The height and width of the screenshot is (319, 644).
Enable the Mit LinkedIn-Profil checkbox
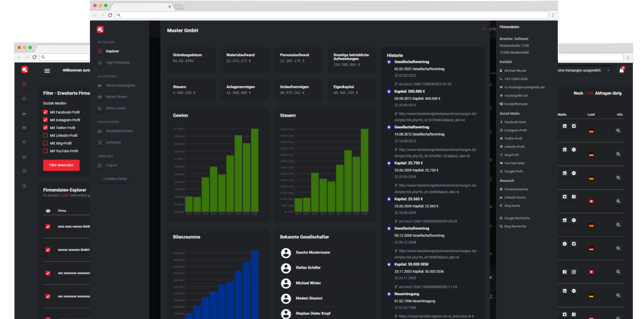[45, 135]
